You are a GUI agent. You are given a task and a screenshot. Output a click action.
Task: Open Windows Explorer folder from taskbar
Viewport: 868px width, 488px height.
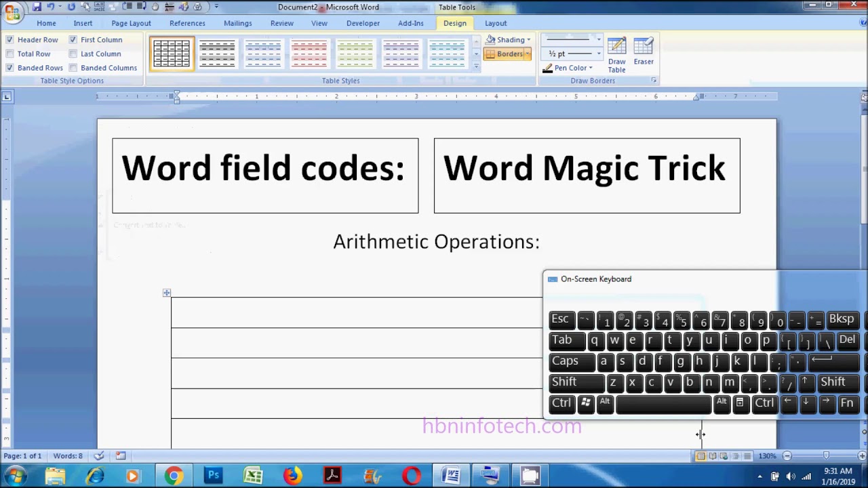(x=56, y=476)
